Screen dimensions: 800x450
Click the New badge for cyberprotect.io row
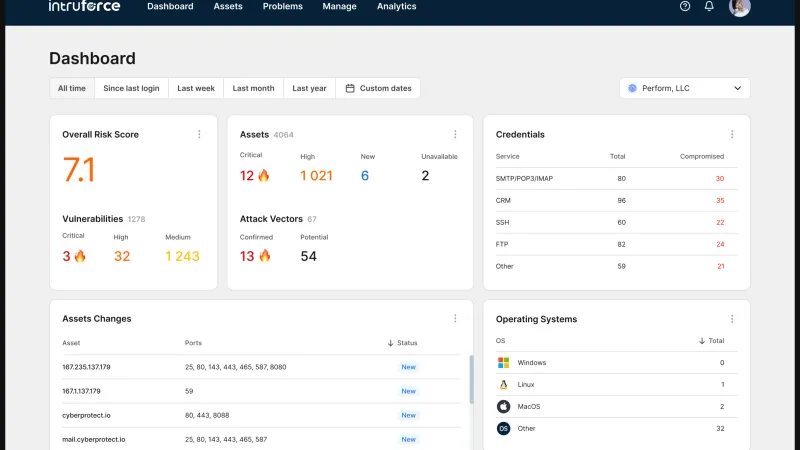[409, 415]
